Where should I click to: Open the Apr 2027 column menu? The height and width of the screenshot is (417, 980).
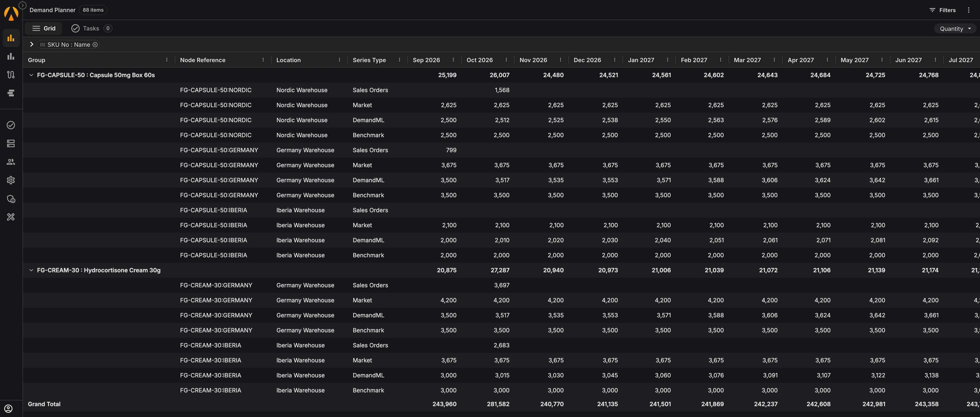click(827, 60)
